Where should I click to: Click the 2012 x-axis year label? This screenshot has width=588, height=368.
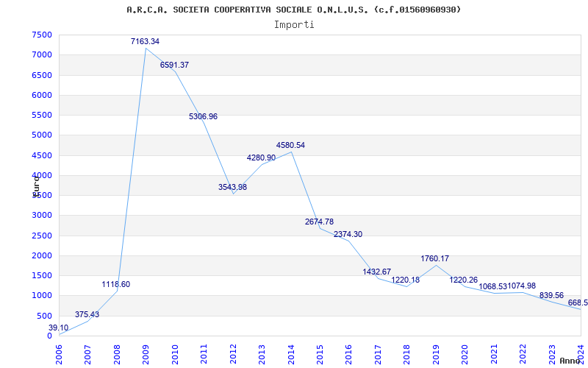pos(233,354)
